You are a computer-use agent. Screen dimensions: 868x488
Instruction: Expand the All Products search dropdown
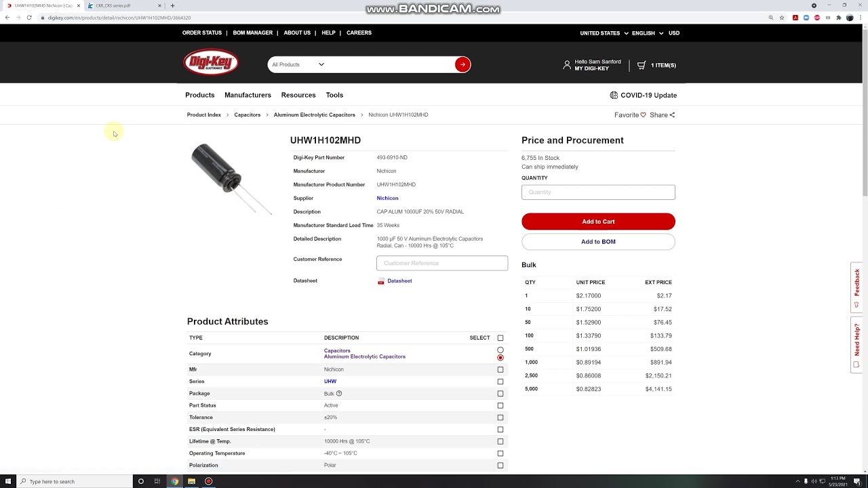[x=298, y=64]
